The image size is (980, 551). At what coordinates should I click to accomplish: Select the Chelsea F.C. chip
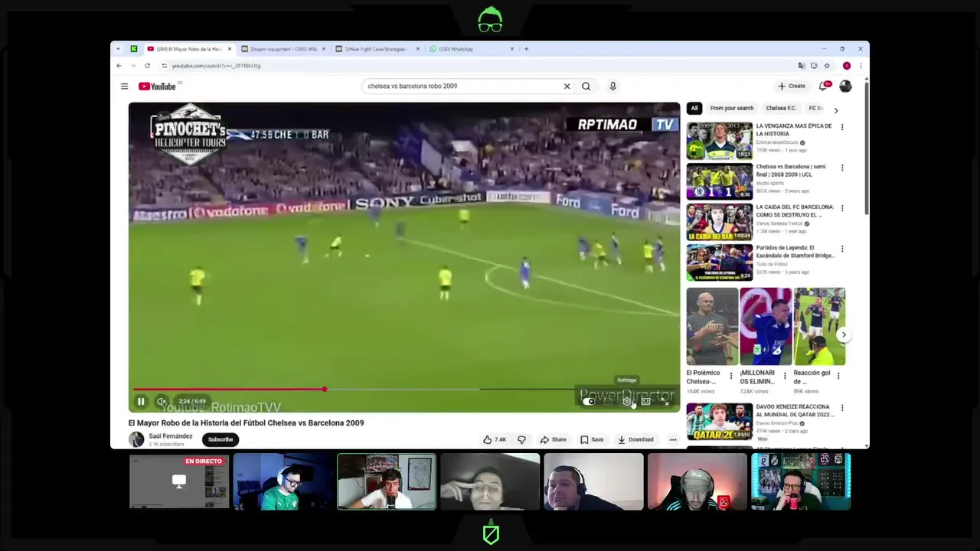click(x=781, y=108)
